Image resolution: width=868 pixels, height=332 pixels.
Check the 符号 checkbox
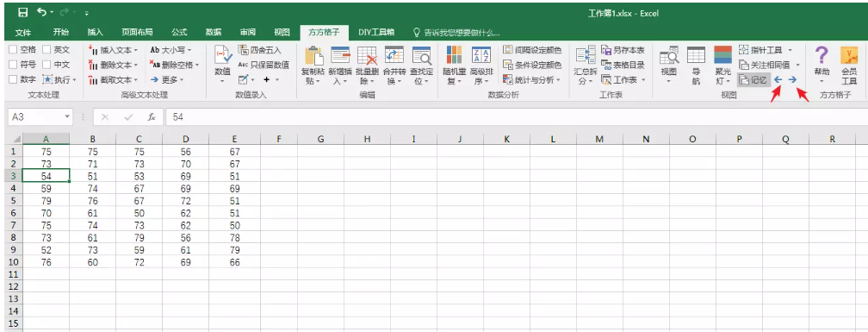point(13,65)
